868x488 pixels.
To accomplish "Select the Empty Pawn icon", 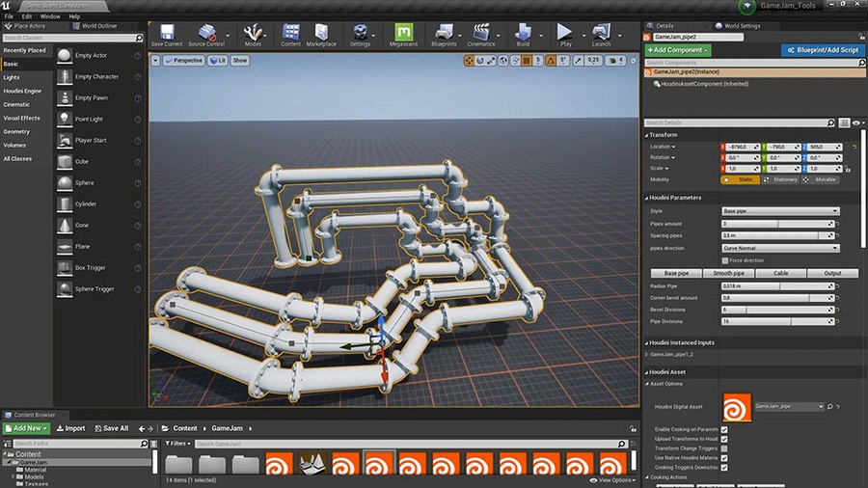I will pos(65,98).
